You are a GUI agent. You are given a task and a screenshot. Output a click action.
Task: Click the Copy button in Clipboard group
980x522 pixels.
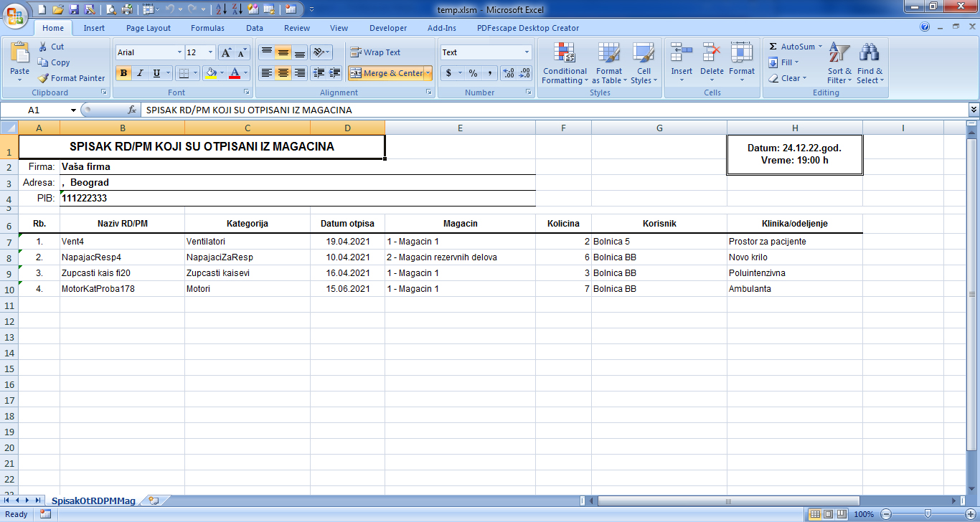point(54,62)
